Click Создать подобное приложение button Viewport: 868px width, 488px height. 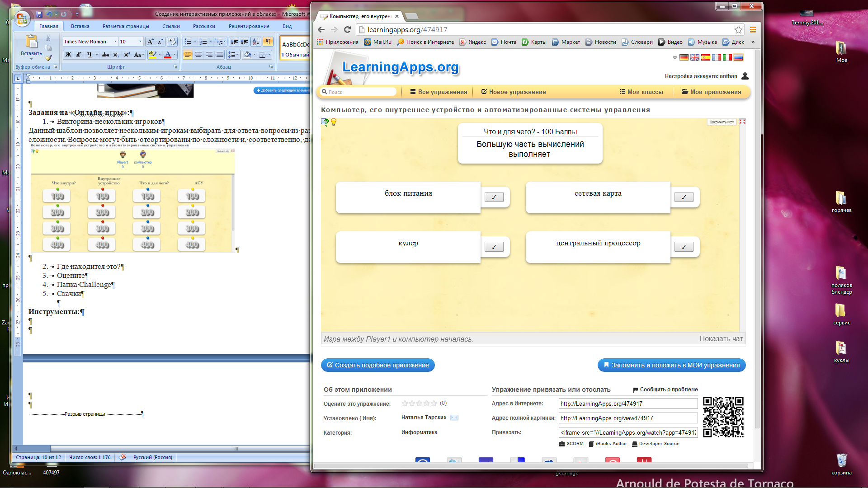[378, 365]
